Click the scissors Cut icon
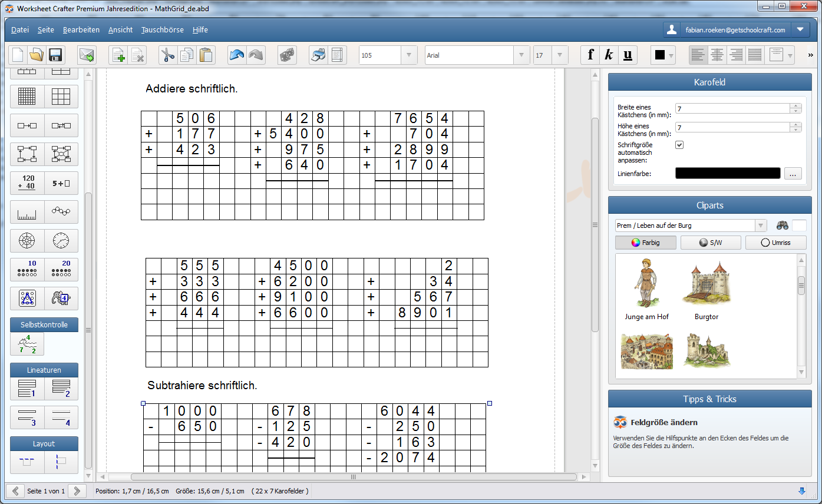822x504 pixels. (x=168, y=55)
